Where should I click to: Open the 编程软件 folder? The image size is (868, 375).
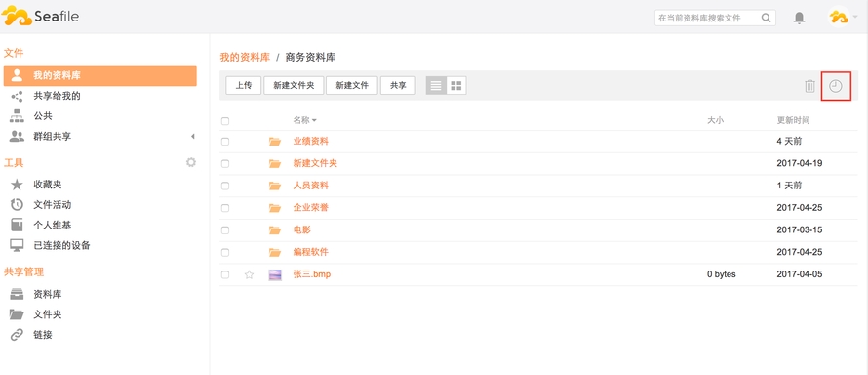(x=310, y=252)
